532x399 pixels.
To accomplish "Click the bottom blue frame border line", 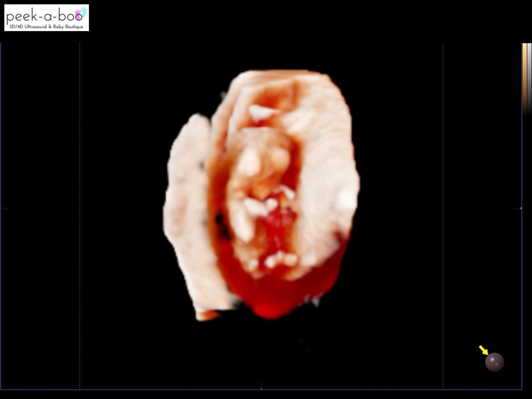I will (x=261, y=390).
